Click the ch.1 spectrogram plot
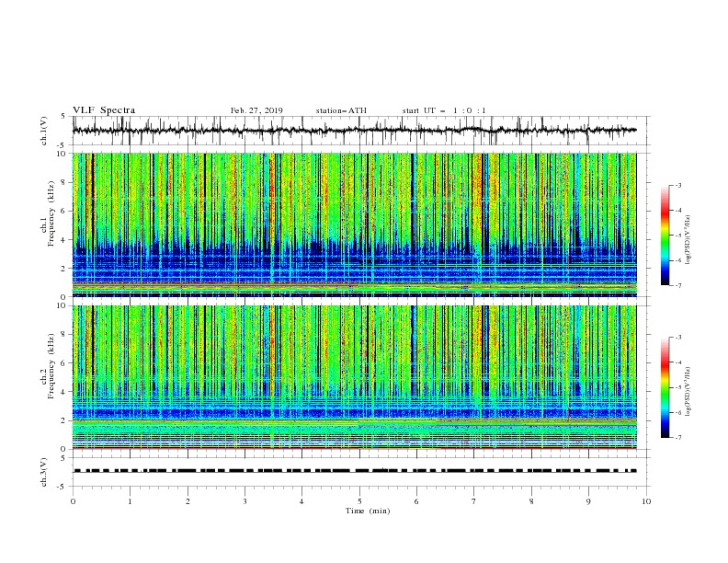 [x=355, y=224]
